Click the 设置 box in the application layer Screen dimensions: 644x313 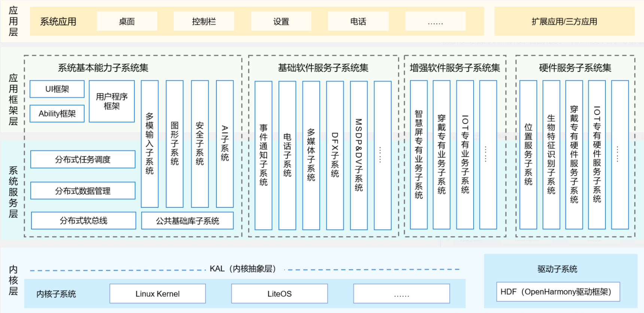(281, 21)
